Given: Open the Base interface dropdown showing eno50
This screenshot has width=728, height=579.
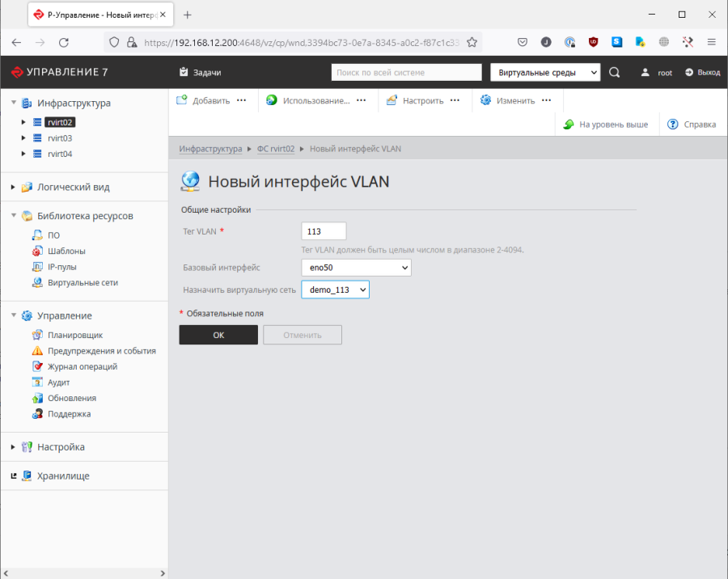Looking at the screenshot, I should [356, 268].
